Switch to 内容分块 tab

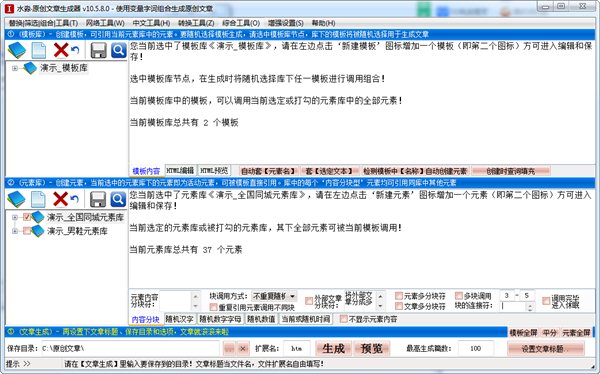pyautogui.click(x=145, y=319)
